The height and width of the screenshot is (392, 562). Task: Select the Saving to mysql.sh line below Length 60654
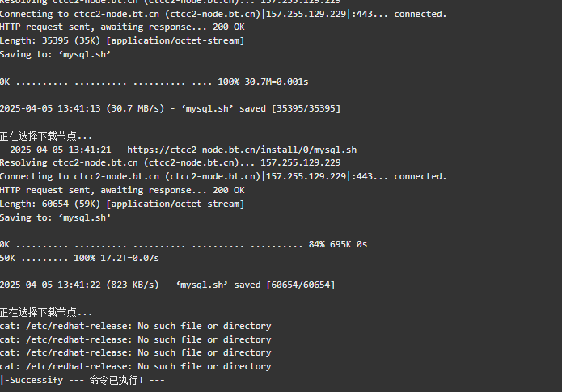tap(56, 218)
